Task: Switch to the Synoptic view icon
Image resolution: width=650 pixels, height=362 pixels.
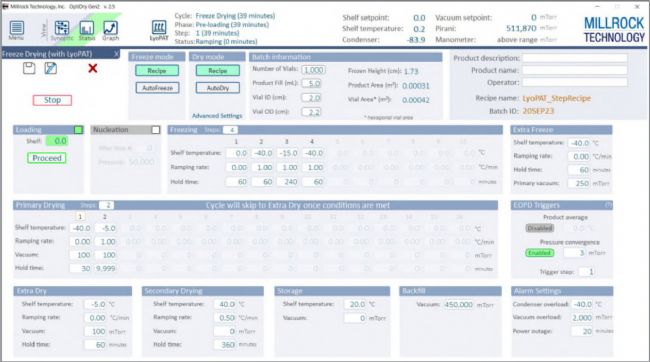Action: tap(62, 30)
